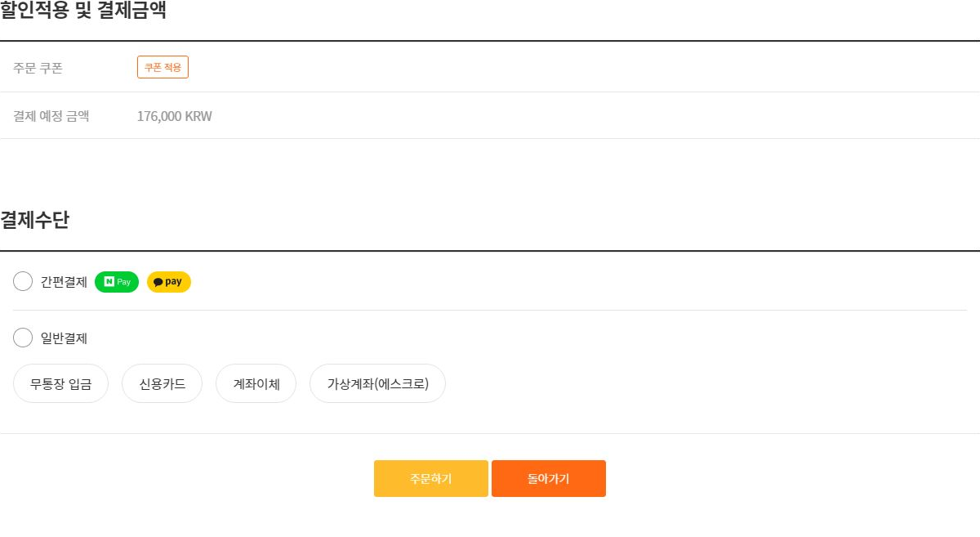Select the Naver Pay green badge
Image resolution: width=980 pixels, height=537 pixels.
point(117,282)
